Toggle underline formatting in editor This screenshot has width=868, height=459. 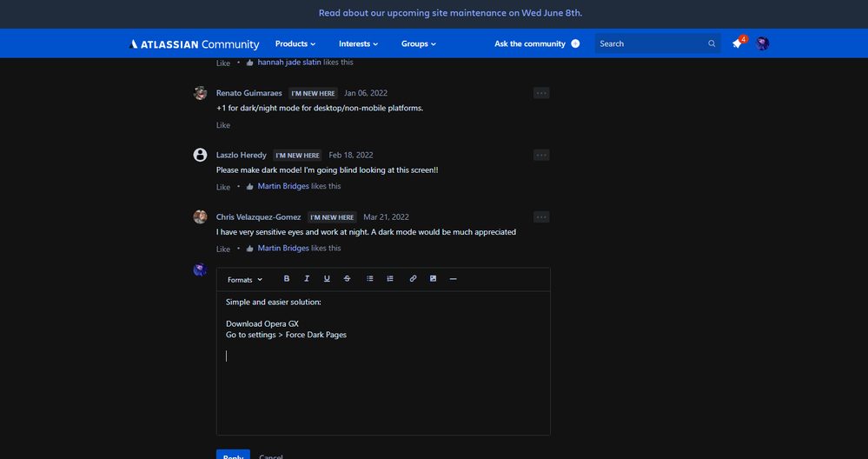point(327,278)
